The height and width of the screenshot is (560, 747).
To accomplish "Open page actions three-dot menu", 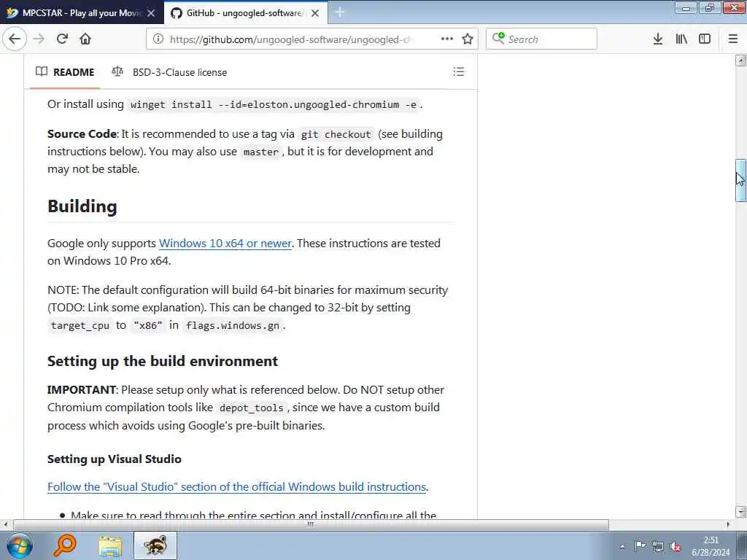I will pos(447,39).
